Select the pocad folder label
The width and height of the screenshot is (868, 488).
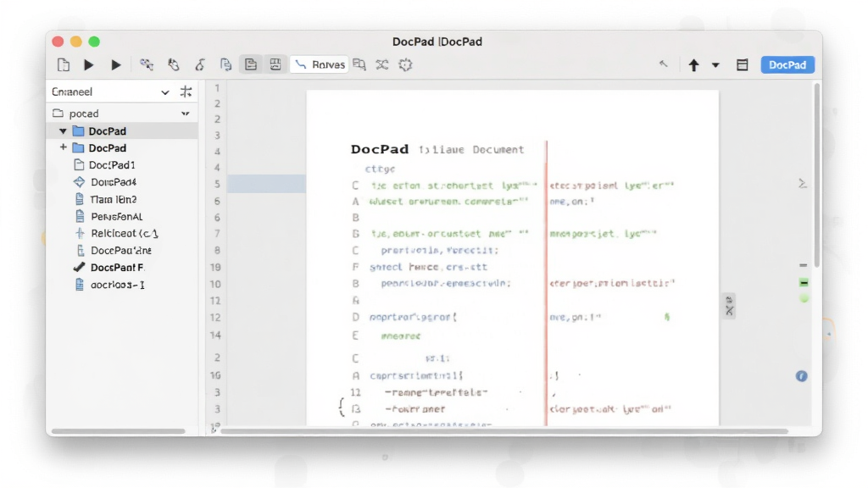pyautogui.click(x=84, y=114)
